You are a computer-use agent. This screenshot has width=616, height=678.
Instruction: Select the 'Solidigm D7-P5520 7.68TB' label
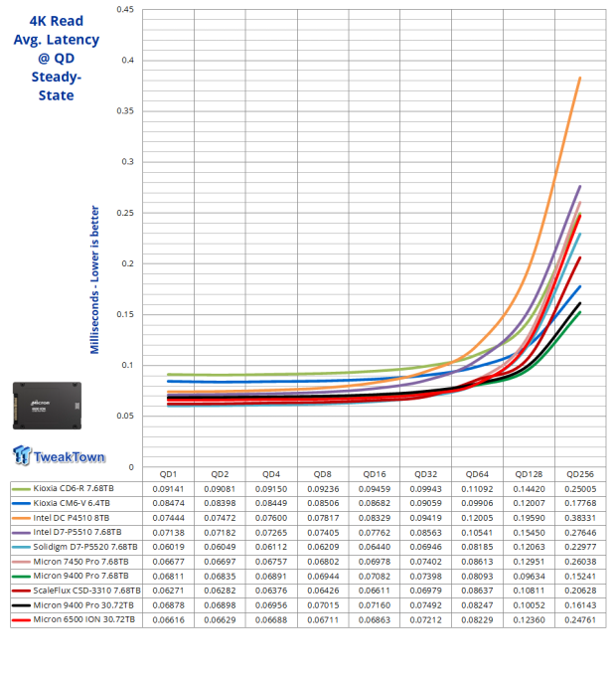click(x=85, y=547)
